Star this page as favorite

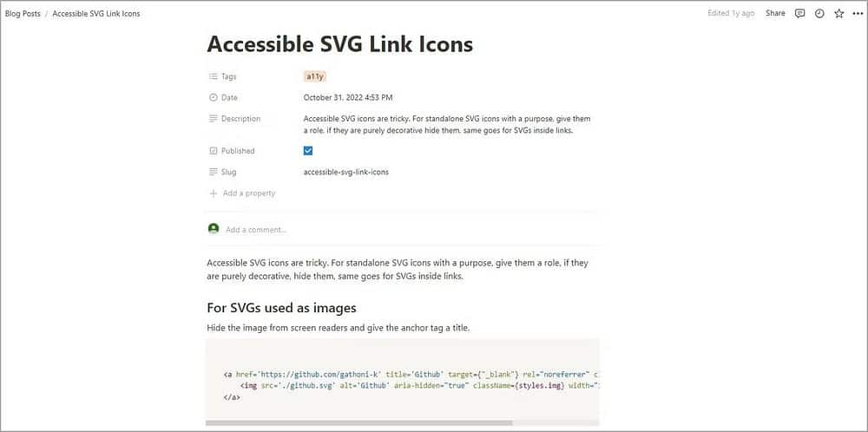(x=839, y=13)
